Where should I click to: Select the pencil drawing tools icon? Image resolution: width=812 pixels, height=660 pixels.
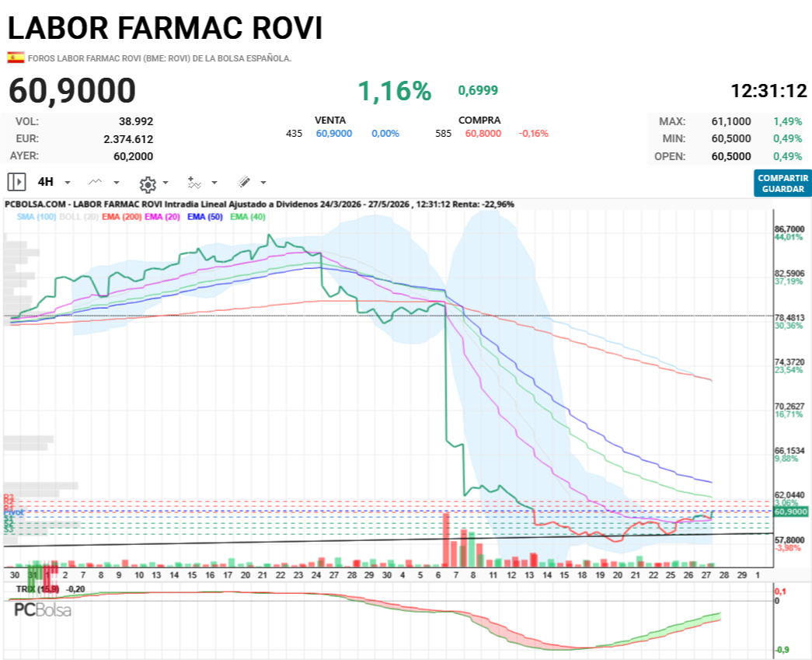tap(244, 182)
